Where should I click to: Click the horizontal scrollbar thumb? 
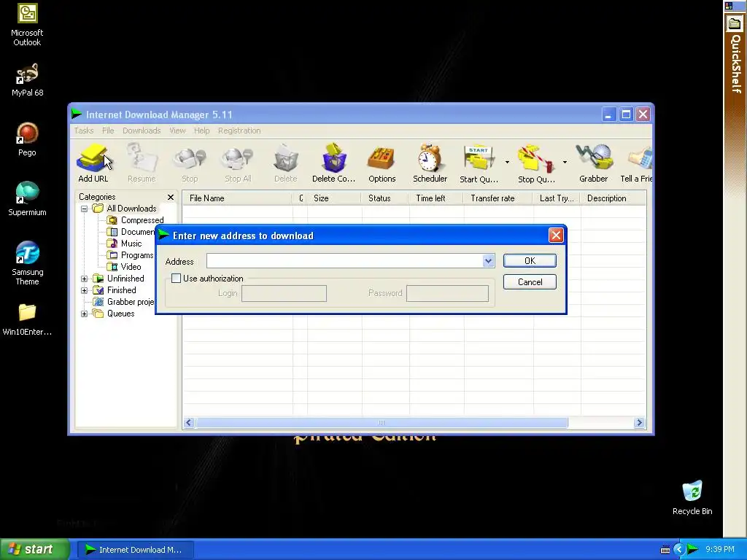(381, 422)
